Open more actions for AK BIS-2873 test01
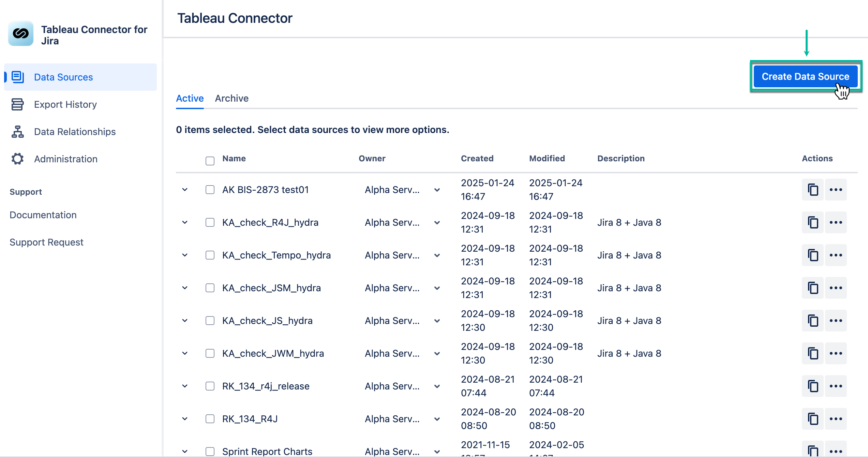The width and height of the screenshot is (868, 457). point(836,190)
